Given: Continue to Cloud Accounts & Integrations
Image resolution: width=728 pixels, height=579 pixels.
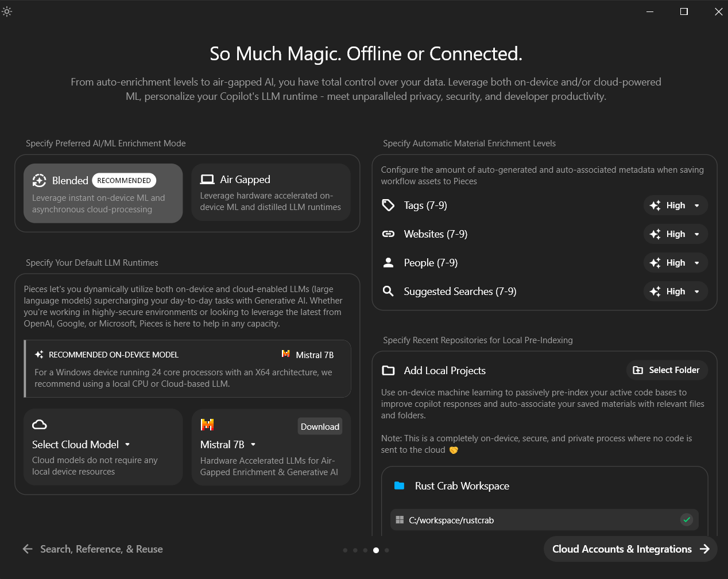Looking at the screenshot, I should [x=630, y=549].
